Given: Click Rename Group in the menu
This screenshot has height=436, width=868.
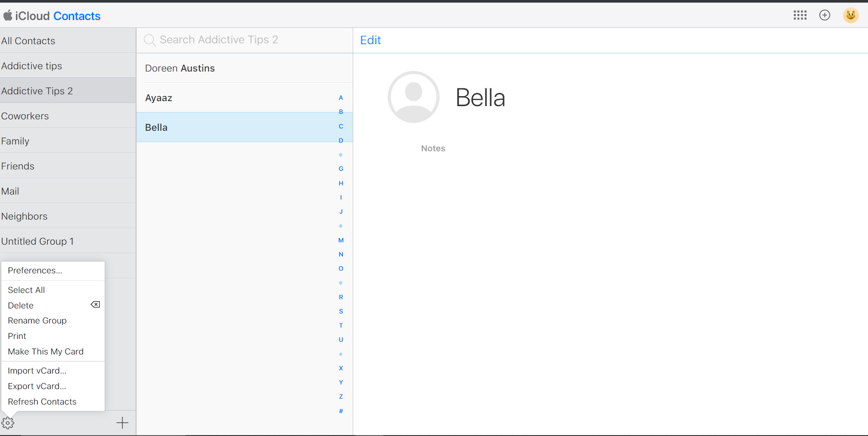Looking at the screenshot, I should (x=37, y=321).
